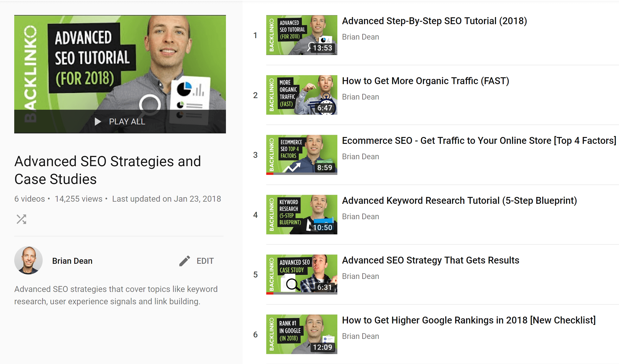This screenshot has height=364, width=619.
Task: Click the 10:50 duration badge
Action: point(322,227)
